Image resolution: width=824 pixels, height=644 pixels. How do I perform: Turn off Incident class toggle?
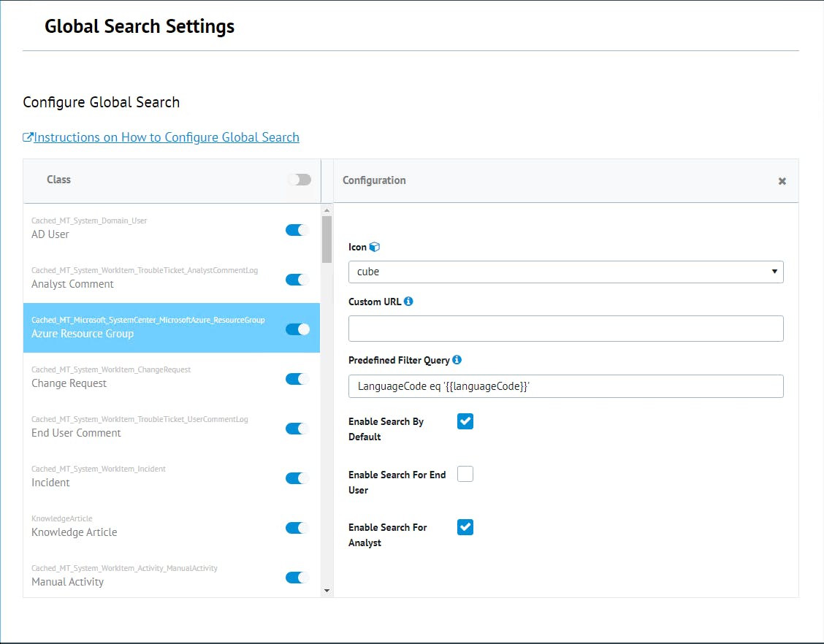tap(297, 478)
